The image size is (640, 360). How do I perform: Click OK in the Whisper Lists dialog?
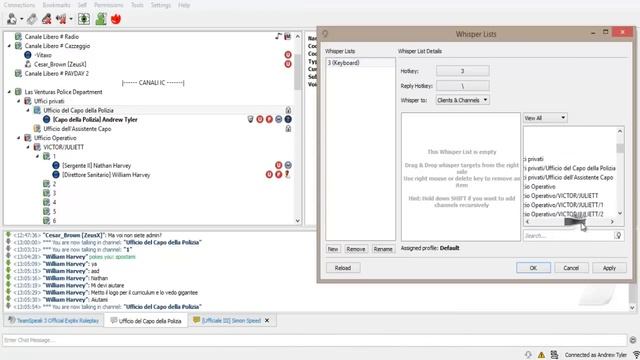pyautogui.click(x=533, y=268)
